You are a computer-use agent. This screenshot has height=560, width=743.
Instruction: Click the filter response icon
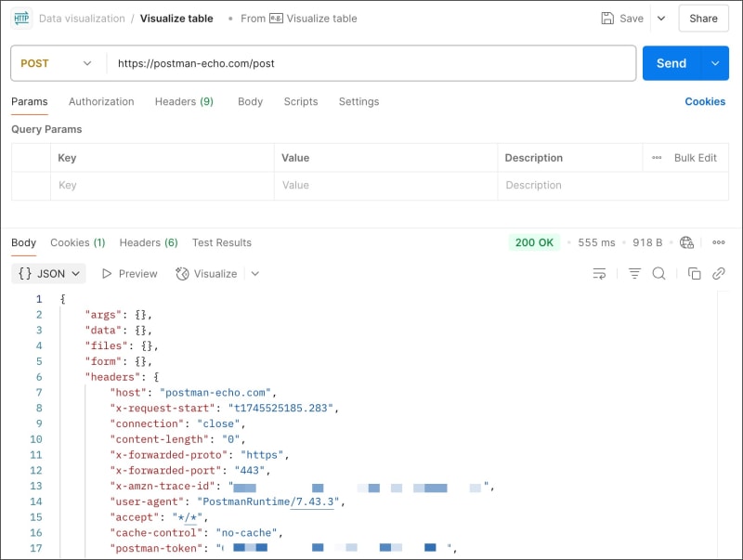point(634,274)
